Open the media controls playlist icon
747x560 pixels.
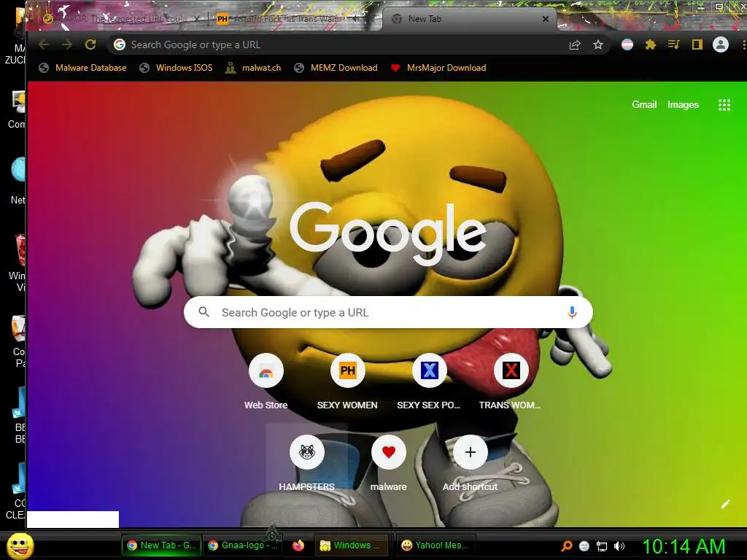(x=673, y=44)
